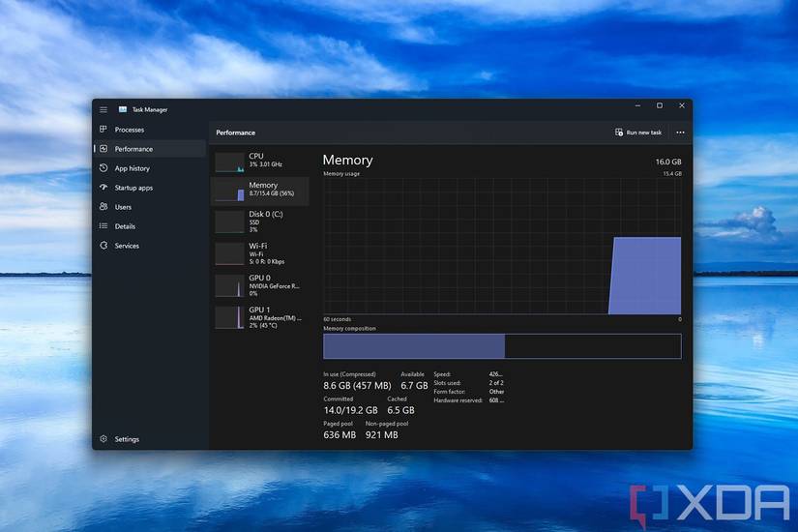Screen dimensions: 798x532
Task: Click the Task Manager app icon
Action: point(123,109)
